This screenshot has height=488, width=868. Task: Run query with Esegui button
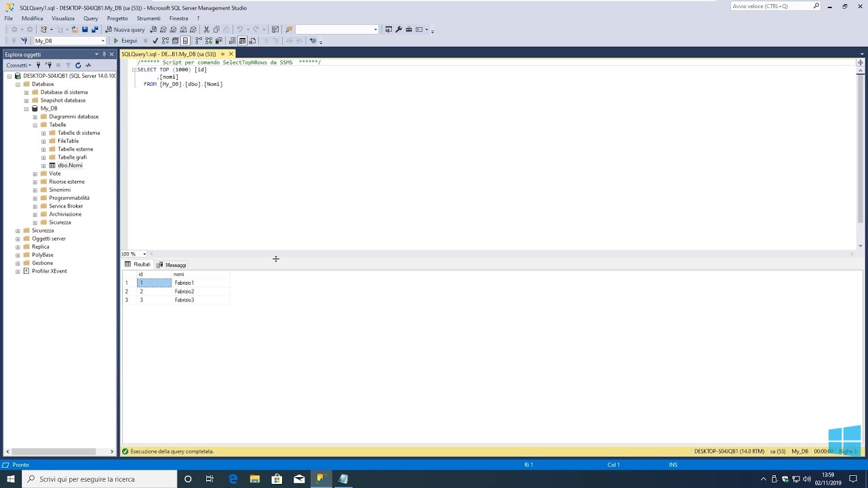click(x=125, y=41)
